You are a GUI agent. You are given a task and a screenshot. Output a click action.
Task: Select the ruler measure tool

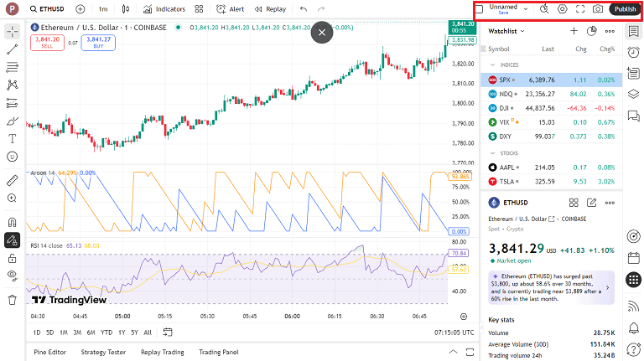[13, 180]
